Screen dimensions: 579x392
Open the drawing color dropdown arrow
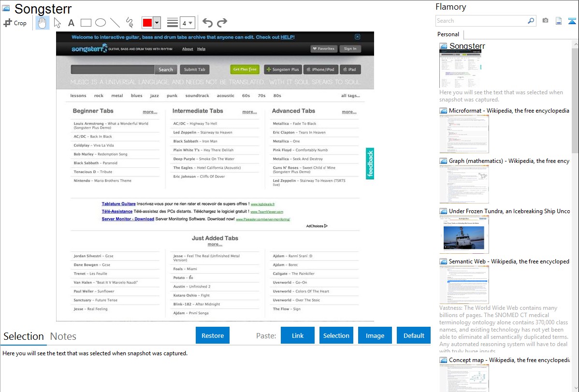(x=157, y=23)
